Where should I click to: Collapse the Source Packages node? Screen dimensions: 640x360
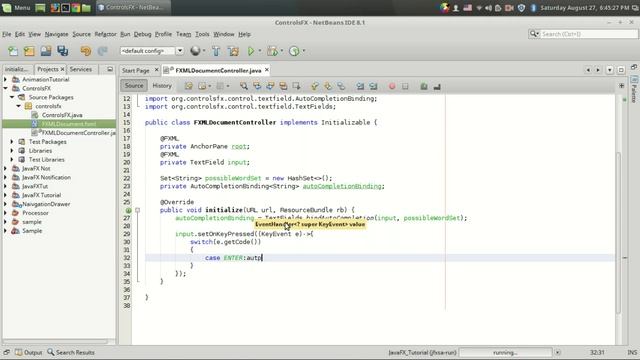point(12,97)
